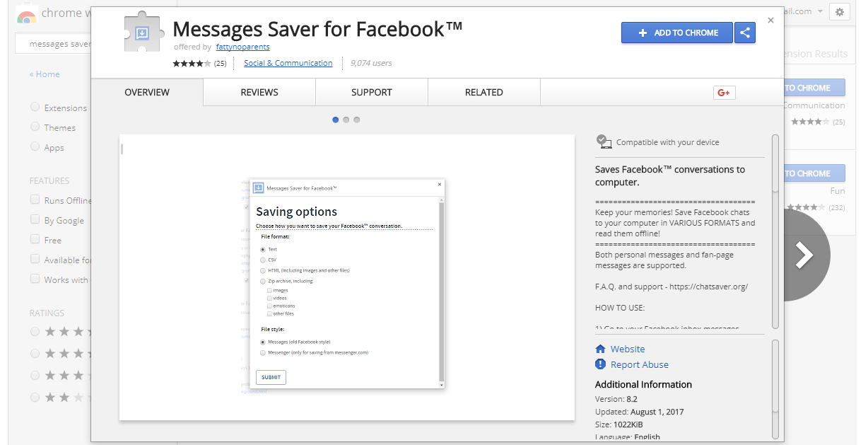Screen dimensions: 868x445
Task: Click the screenshot preview image
Action: point(346,277)
